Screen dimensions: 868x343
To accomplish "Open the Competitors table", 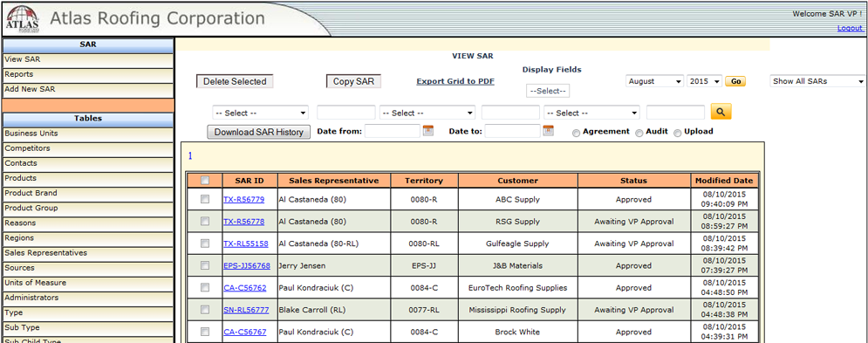I will click(x=89, y=148).
